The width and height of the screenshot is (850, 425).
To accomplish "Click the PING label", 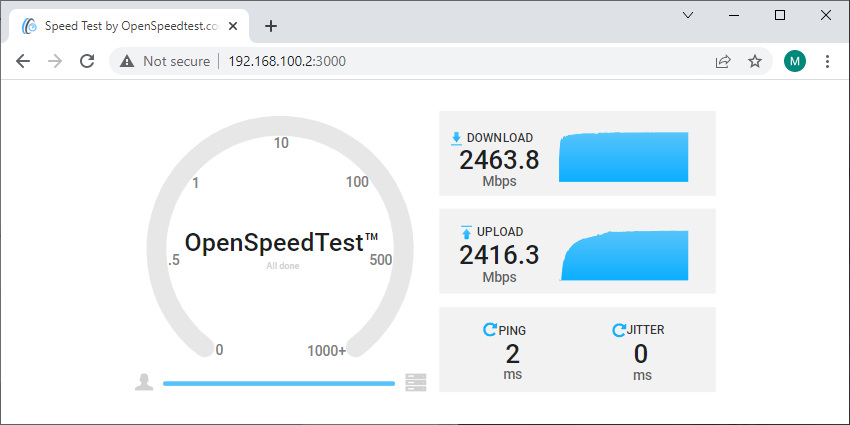I will (x=512, y=330).
